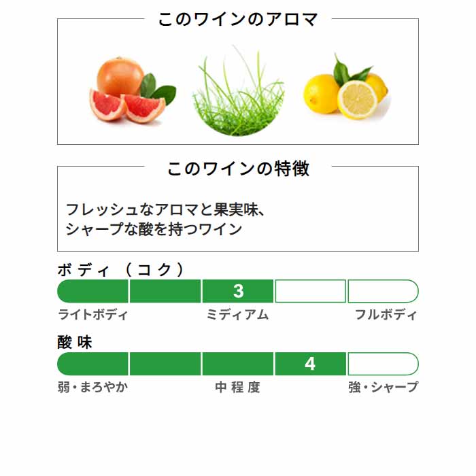This screenshot has width=476, height=476.
Task: Select last empty segment of acidity bar
Action: 384,364
